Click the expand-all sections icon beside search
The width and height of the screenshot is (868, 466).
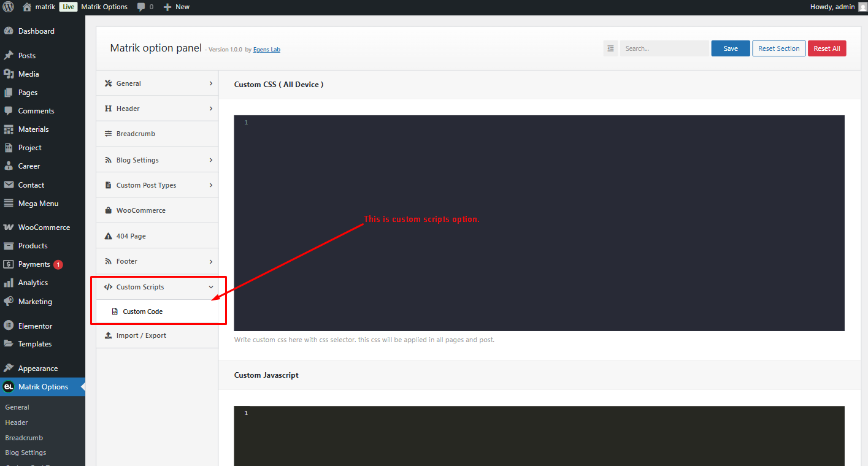coord(610,48)
